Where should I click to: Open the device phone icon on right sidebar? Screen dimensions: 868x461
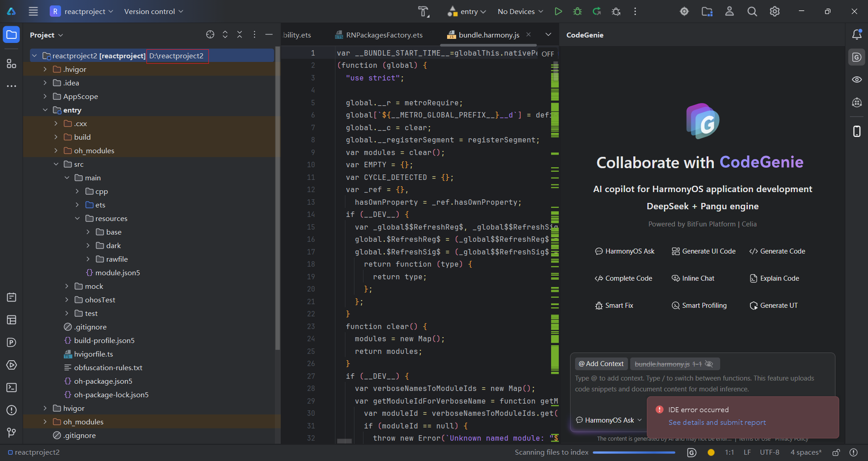coord(857,131)
